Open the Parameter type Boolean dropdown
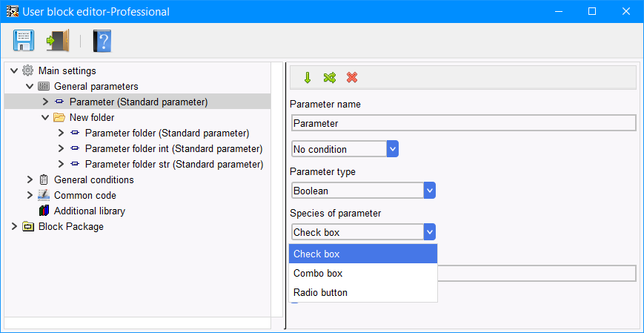The image size is (644, 333). [x=363, y=191]
